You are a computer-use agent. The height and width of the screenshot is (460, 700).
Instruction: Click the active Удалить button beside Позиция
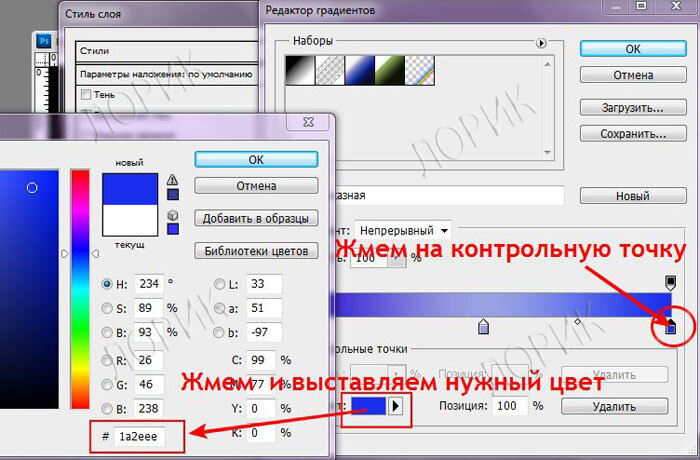pyautogui.click(x=614, y=406)
